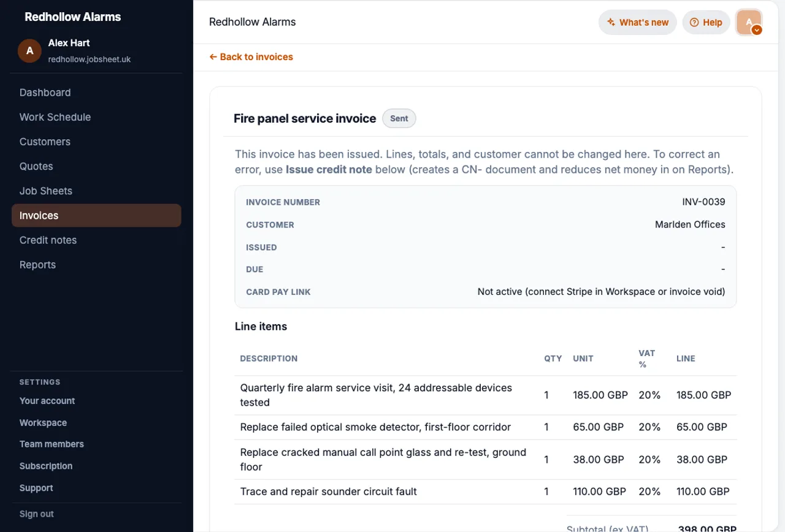Viewport: 785px width, 532px height.
Task: Open Subscription settings
Action: tap(46, 466)
